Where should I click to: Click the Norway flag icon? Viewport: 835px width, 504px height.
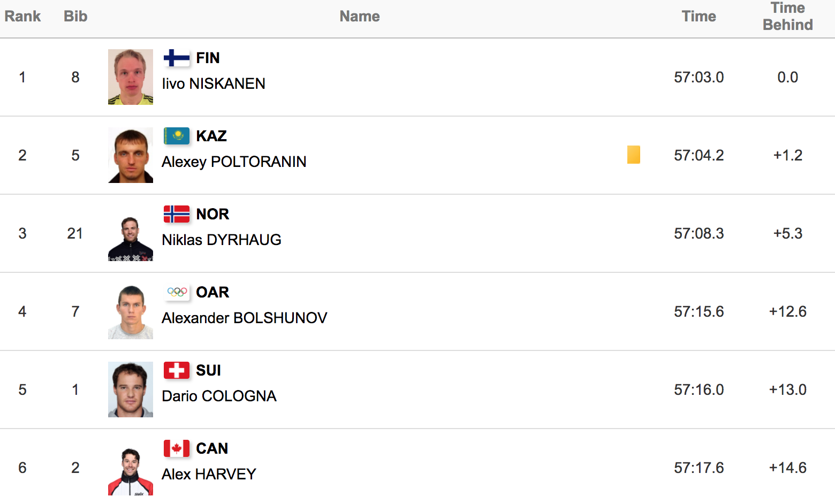(x=177, y=214)
